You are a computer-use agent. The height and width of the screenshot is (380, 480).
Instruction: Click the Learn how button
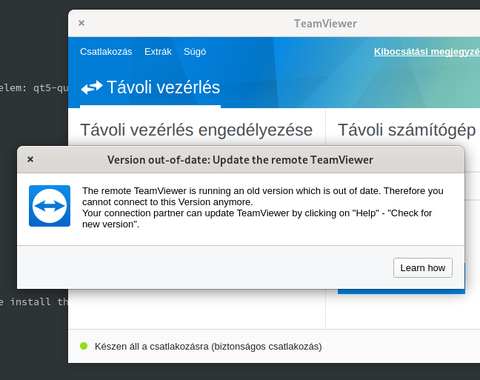pyautogui.click(x=423, y=268)
